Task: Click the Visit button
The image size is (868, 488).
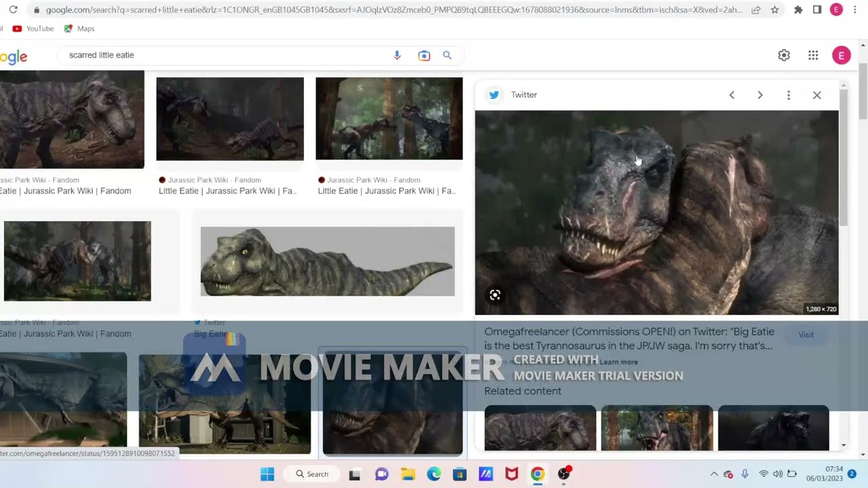Action: (806, 335)
